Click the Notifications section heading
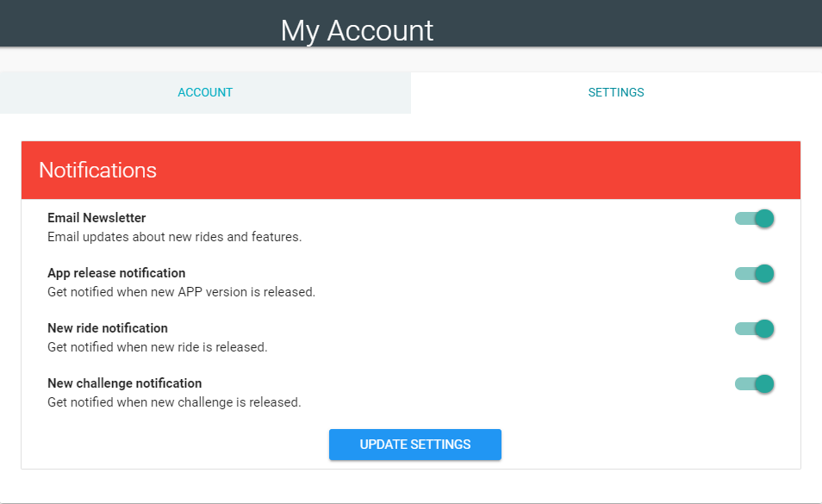The width and height of the screenshot is (822, 504). tap(97, 171)
